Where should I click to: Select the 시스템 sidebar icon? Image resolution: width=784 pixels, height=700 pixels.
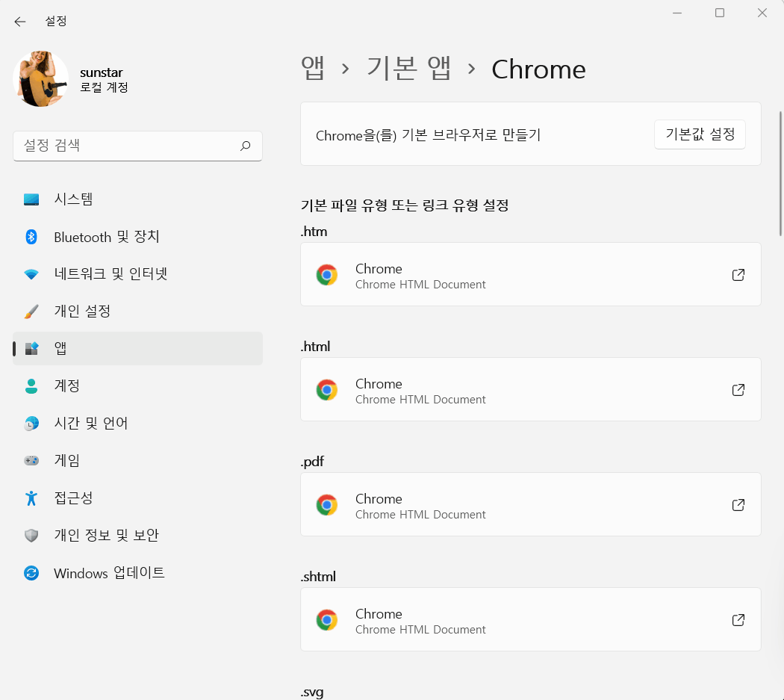tap(31, 199)
